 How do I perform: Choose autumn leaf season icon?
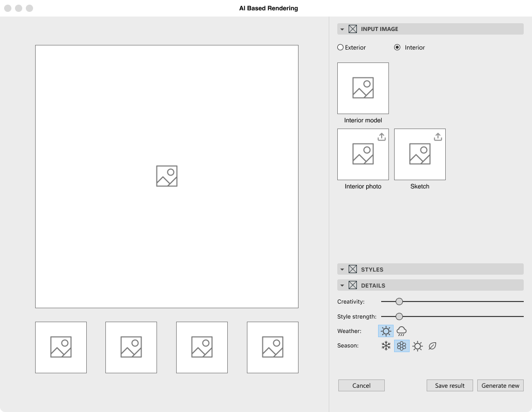[433, 346]
